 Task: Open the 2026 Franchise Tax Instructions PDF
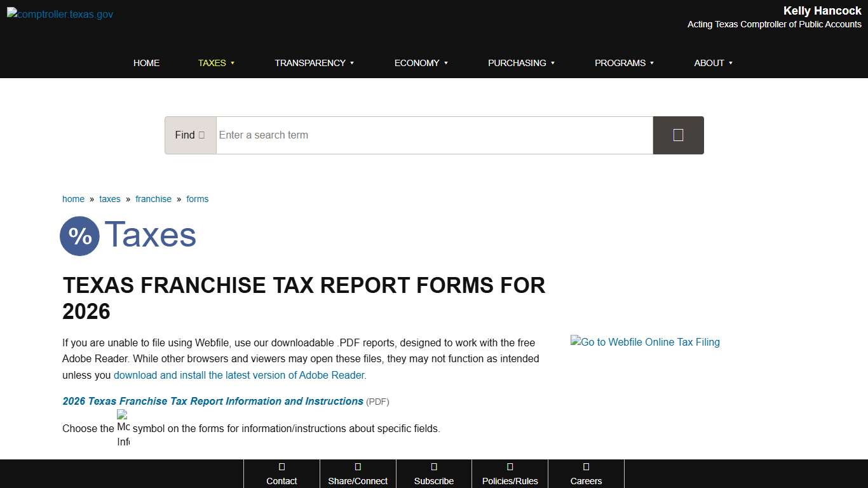pyautogui.click(x=212, y=401)
